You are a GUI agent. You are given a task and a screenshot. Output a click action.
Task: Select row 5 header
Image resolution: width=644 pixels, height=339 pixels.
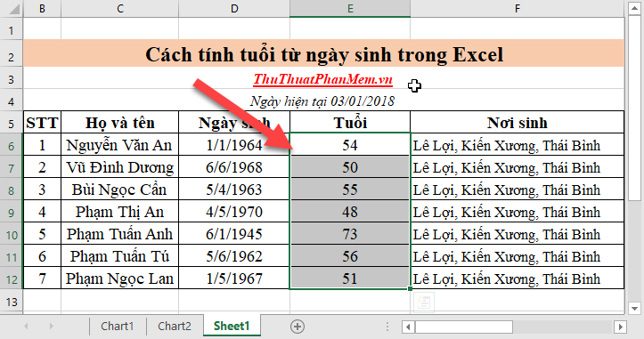tap(12, 123)
